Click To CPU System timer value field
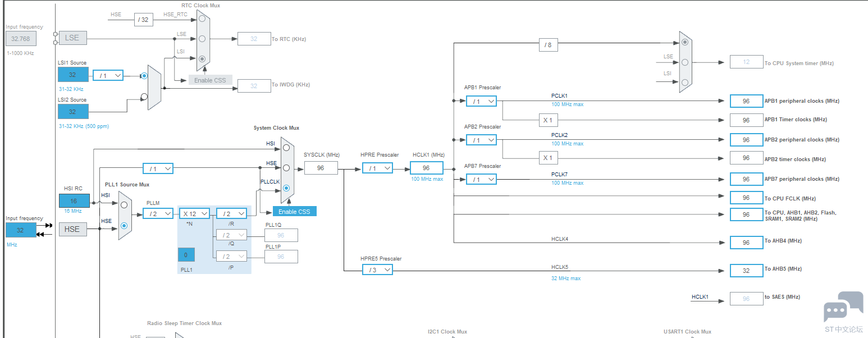Image resolution: width=868 pixels, height=338 pixels. (x=746, y=62)
